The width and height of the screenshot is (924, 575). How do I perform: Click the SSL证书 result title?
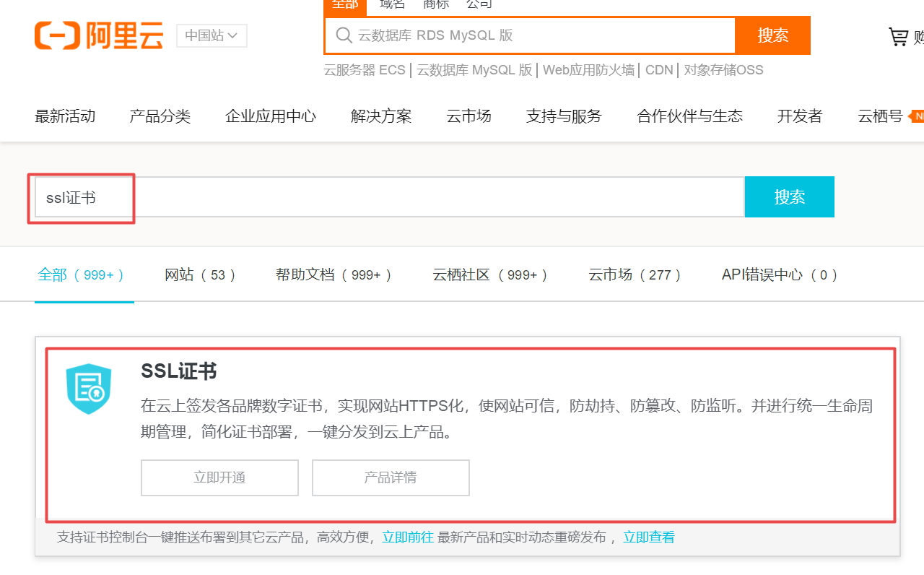pyautogui.click(x=179, y=371)
